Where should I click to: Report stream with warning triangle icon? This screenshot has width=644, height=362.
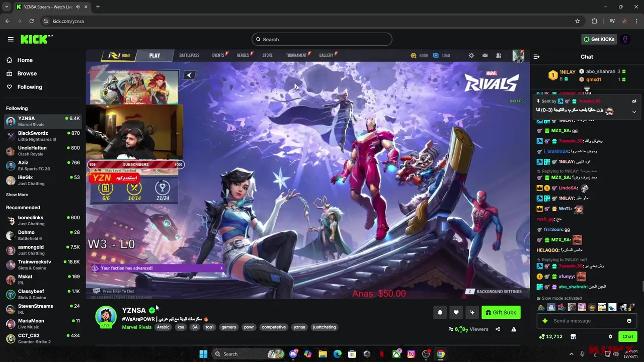[x=514, y=329]
